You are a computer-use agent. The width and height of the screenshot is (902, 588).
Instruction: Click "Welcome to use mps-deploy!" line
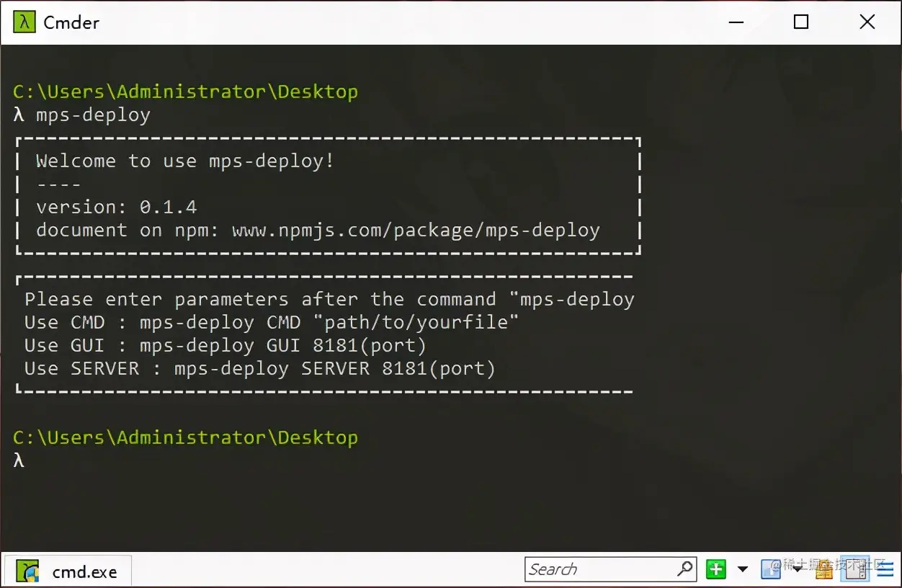[x=185, y=161]
